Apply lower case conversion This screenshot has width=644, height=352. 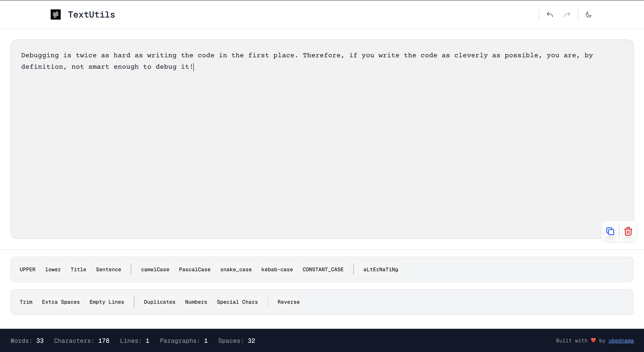click(x=53, y=269)
